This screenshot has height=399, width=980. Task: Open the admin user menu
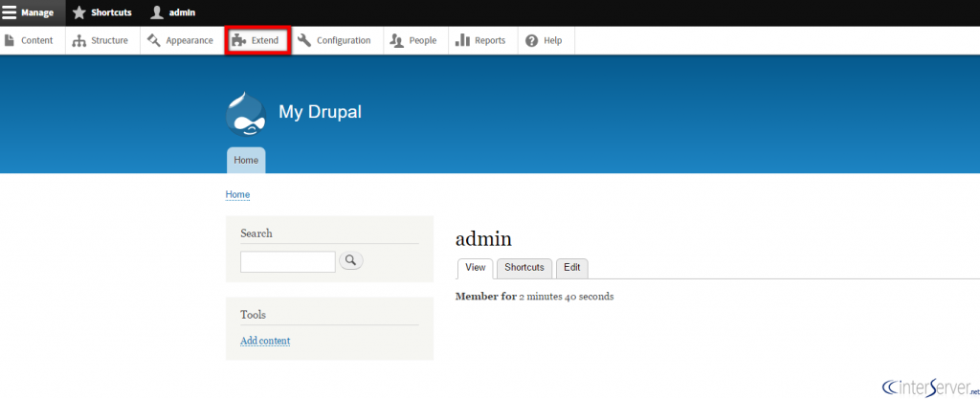point(174,12)
